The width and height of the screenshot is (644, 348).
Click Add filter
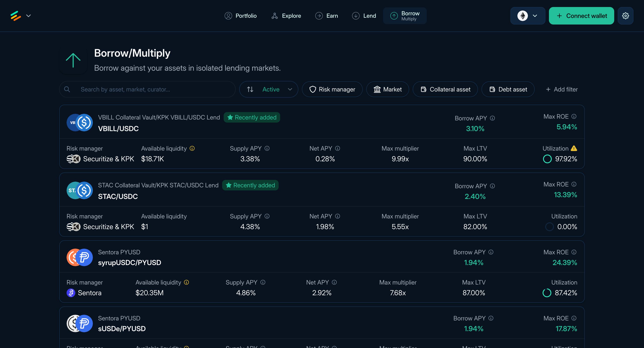tap(561, 89)
